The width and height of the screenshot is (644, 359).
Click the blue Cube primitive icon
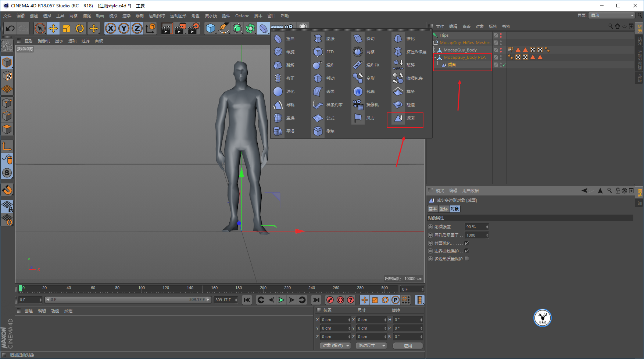(210, 28)
